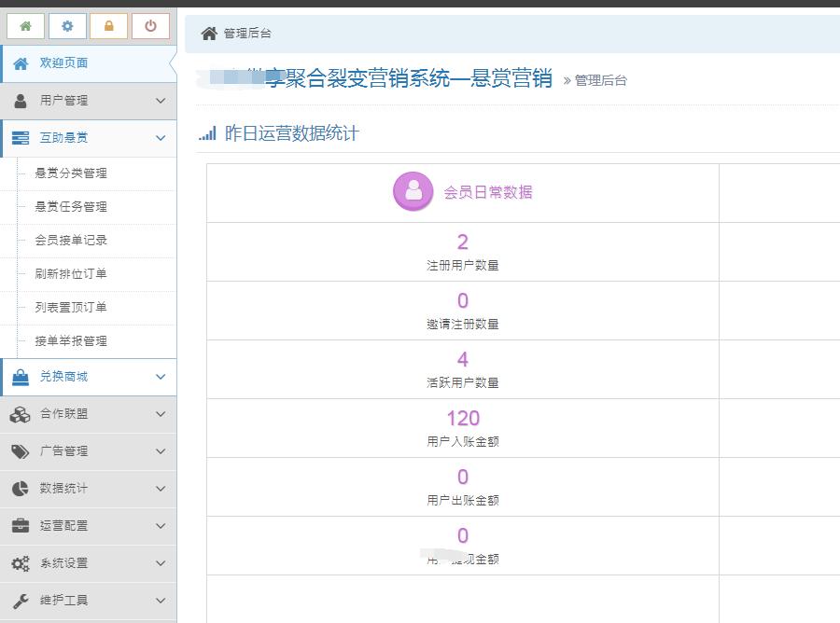840x623 pixels.
Task: Click the shopping bag icon beside 兑换商城
Action: [x=21, y=377]
